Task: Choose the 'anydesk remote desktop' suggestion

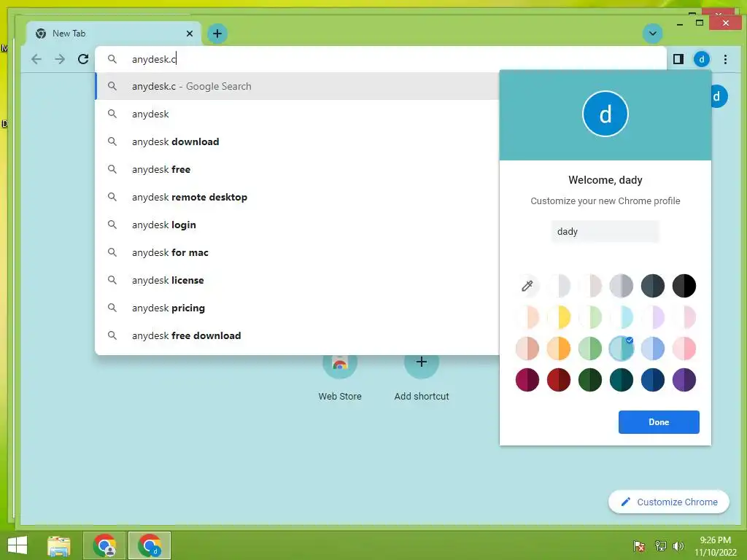Action: coord(298,197)
